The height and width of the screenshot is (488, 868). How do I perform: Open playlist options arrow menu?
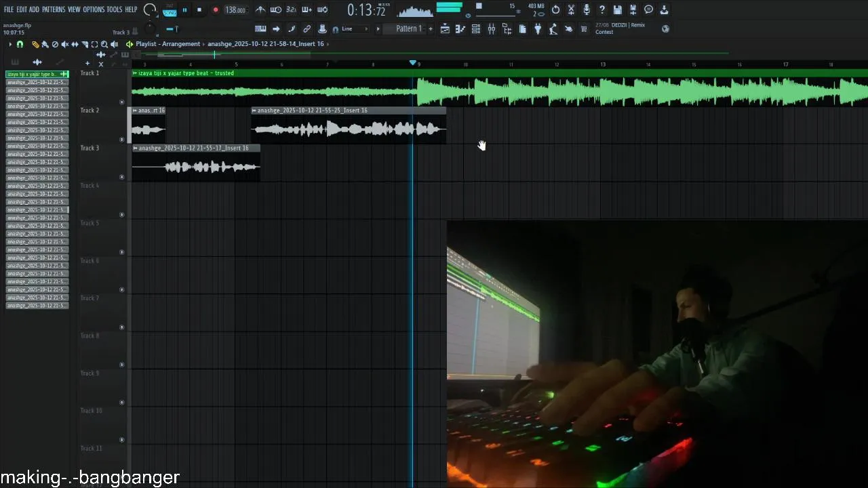(x=10, y=44)
